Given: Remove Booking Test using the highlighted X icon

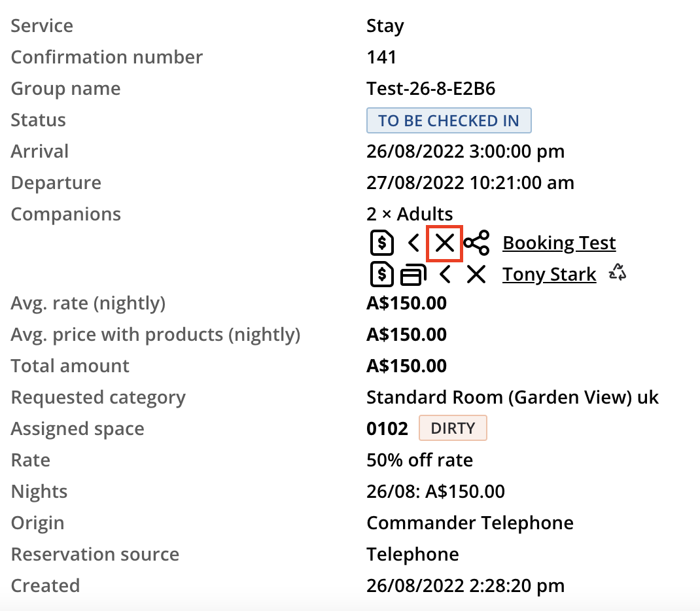Looking at the screenshot, I should (445, 243).
